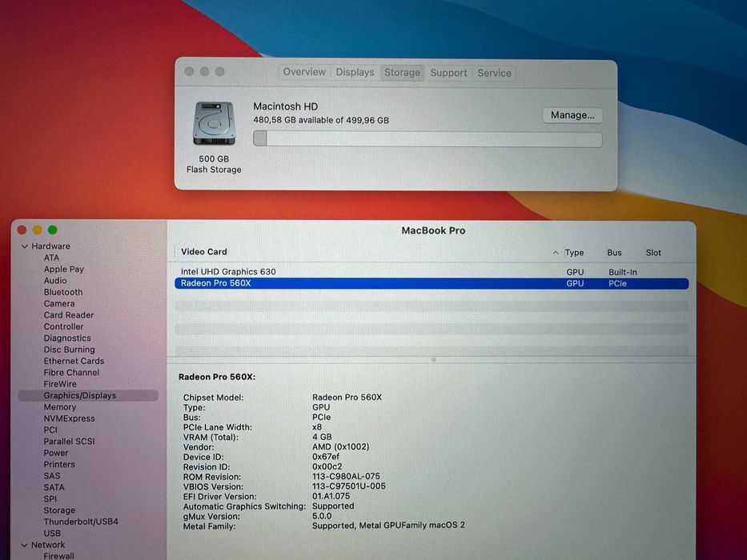Image resolution: width=747 pixels, height=560 pixels.
Task: Click the ROM Revision '113-C980AL-075'
Action: click(346, 476)
